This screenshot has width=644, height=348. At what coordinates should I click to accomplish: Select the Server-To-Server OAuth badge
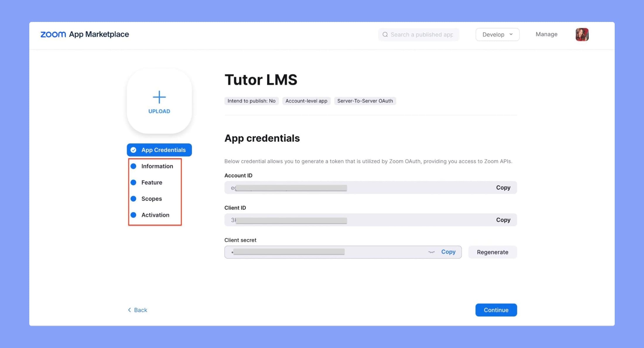click(x=365, y=101)
